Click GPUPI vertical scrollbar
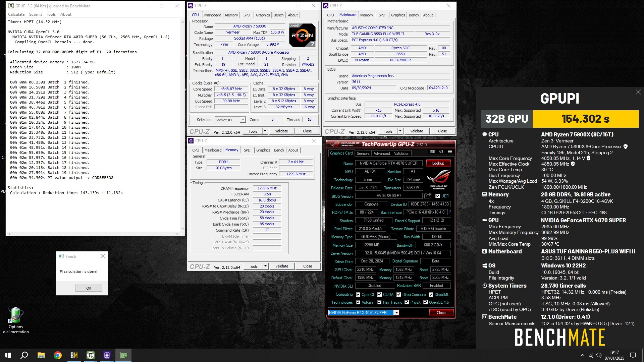 pos(182,125)
